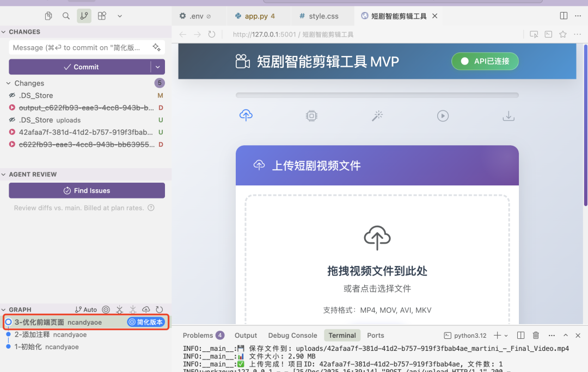The height and width of the screenshot is (372, 588).
Task: Collapse the GRAPH section
Action: pos(4,310)
